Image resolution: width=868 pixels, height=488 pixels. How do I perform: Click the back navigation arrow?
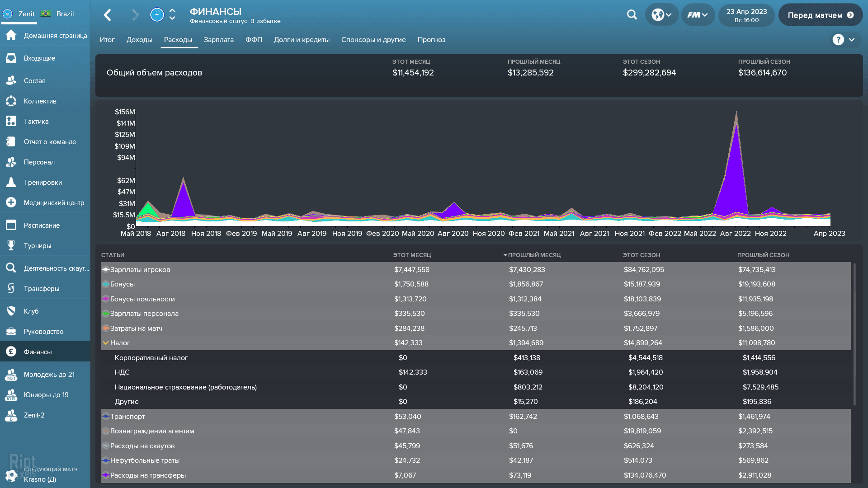[x=108, y=14]
